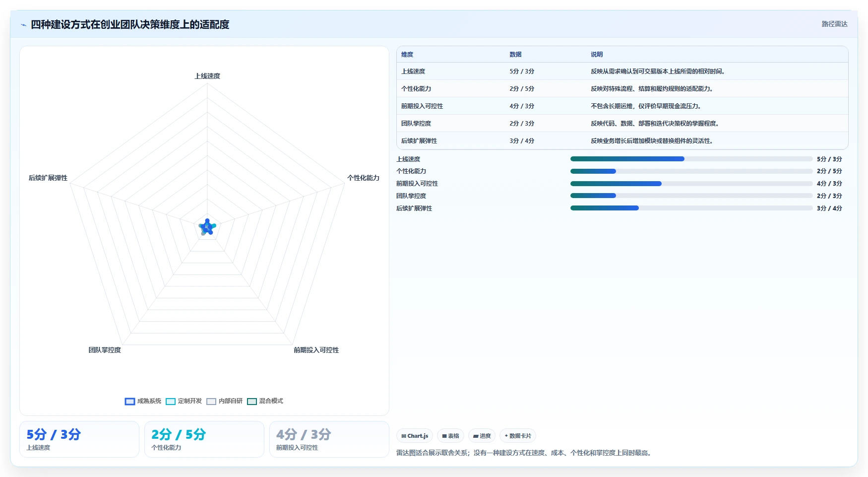Click the 团队掌控度 progress bar
The image size is (868, 477).
click(691, 196)
